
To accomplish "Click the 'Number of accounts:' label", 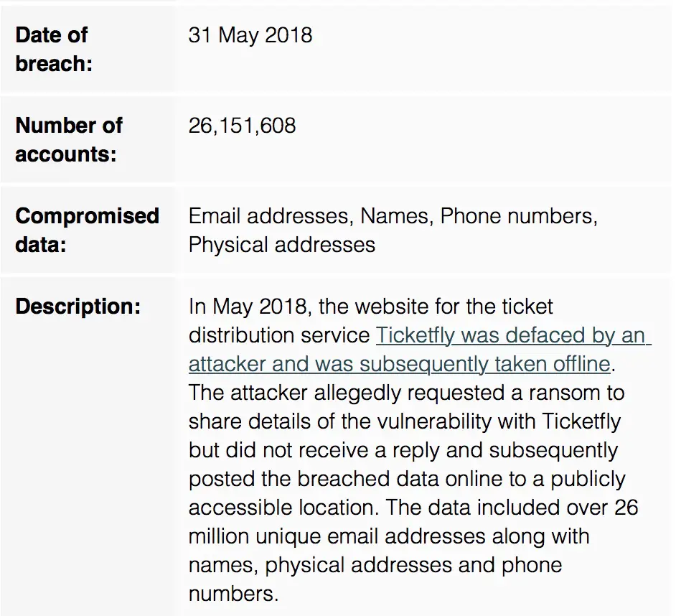I will click(69, 140).
